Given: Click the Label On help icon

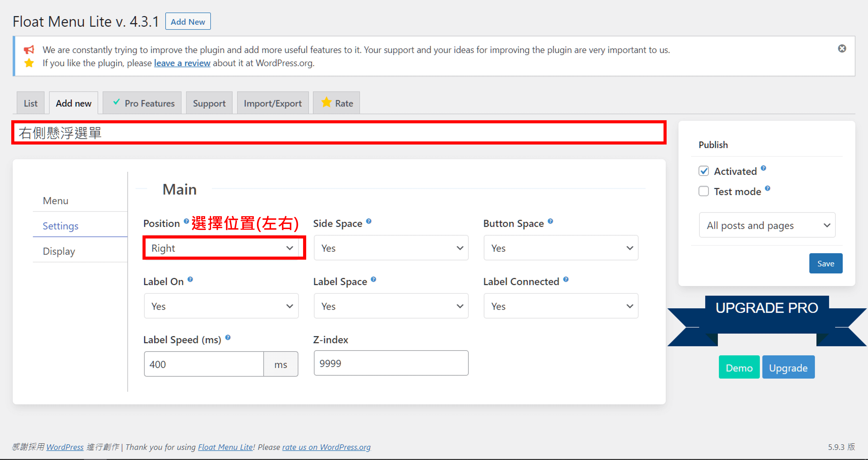Looking at the screenshot, I should point(190,279).
